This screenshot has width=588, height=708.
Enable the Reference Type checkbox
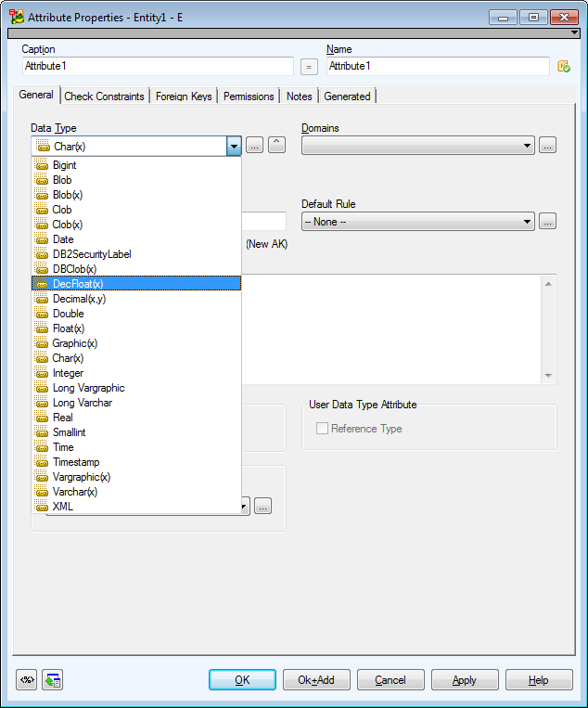tap(323, 429)
